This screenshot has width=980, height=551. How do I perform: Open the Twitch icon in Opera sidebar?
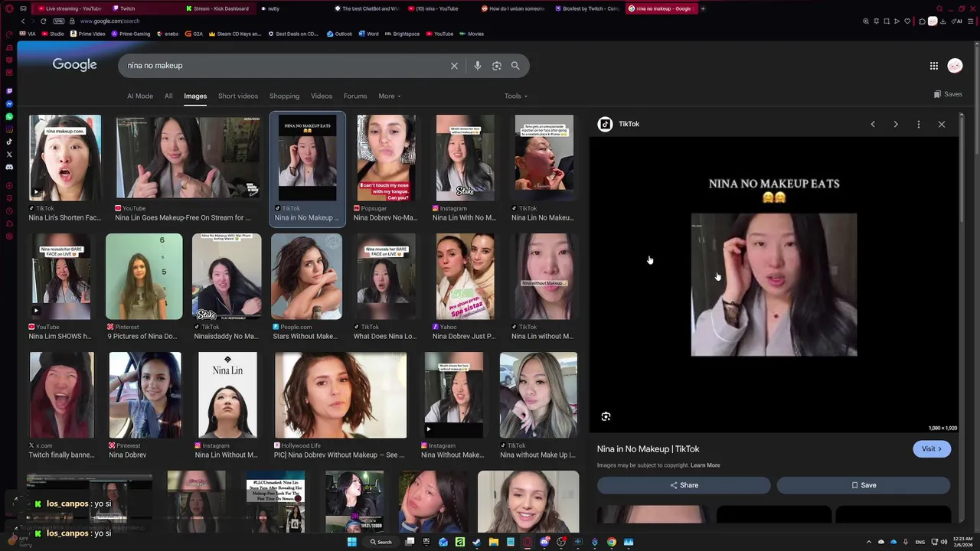[x=9, y=91]
